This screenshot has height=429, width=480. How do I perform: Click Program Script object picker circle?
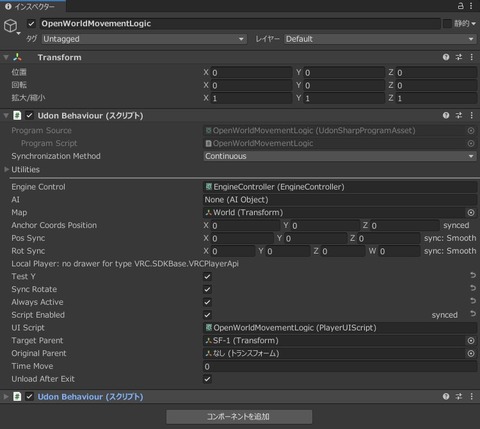tap(471, 143)
